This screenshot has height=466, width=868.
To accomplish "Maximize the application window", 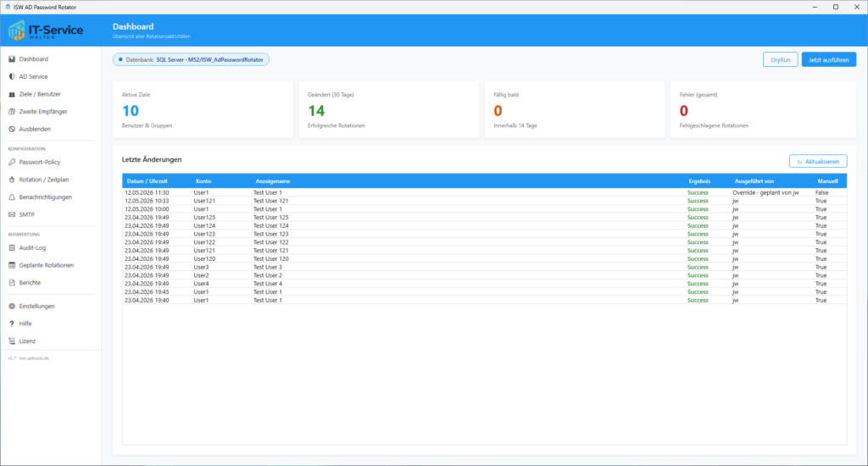I will point(836,7).
